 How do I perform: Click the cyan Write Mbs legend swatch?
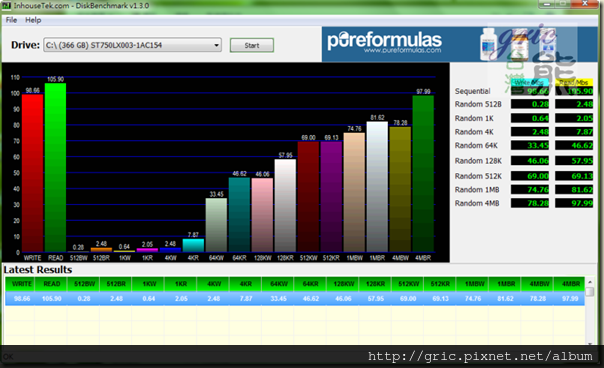point(530,82)
